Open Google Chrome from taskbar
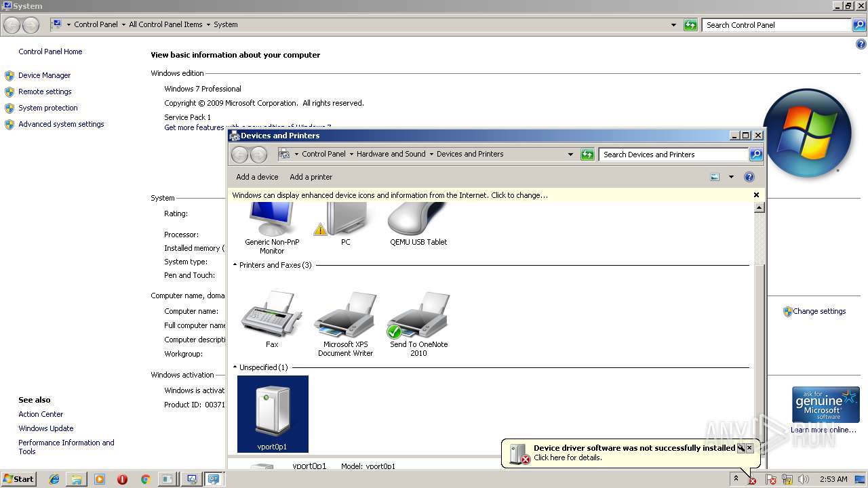The width and height of the screenshot is (868, 488). tap(145, 479)
